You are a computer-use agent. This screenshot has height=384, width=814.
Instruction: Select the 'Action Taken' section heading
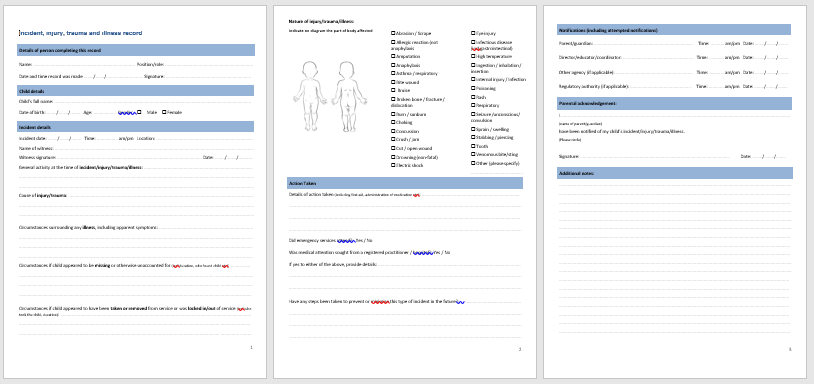coord(405,183)
